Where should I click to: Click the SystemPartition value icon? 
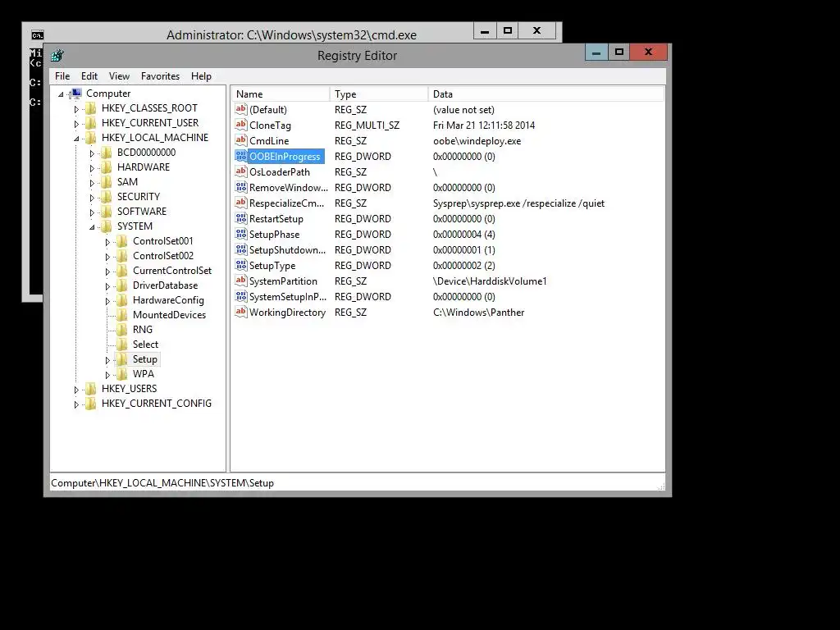(241, 281)
